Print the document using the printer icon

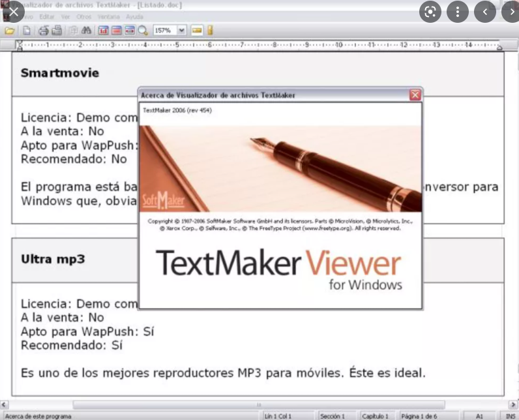tap(44, 31)
